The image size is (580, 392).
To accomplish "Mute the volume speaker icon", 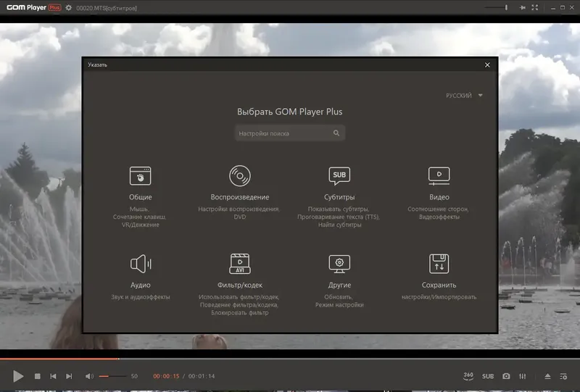I will point(89,376).
